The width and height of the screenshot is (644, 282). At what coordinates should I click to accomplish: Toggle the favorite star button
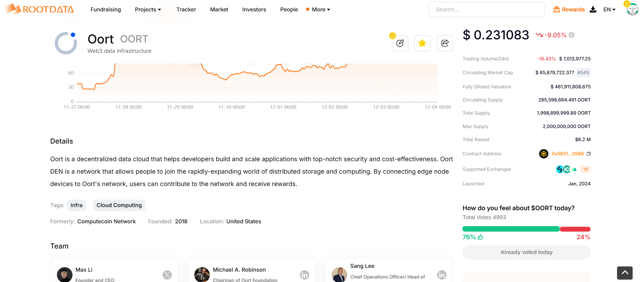[422, 43]
